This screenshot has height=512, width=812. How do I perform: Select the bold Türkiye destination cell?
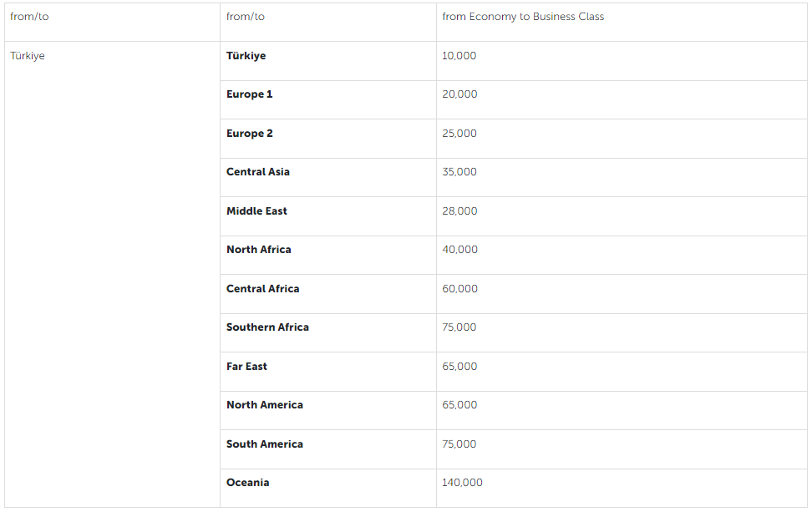coord(246,56)
